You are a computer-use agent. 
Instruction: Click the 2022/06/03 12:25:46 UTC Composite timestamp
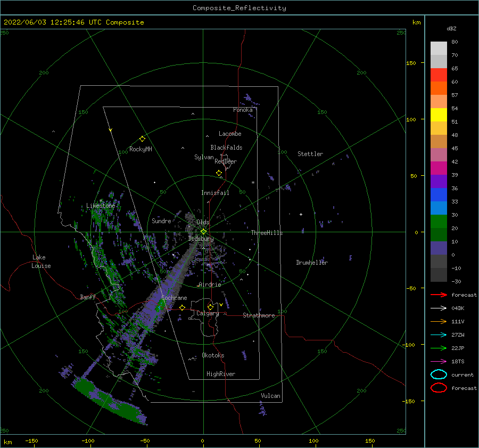click(73, 22)
